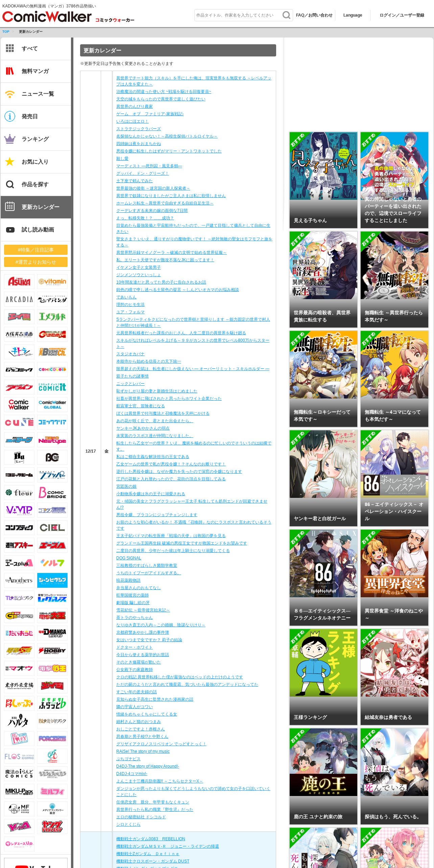The height and width of the screenshot is (868, 434).
Task: Click ログイン/ユーザー登録 link
Action: point(402,15)
